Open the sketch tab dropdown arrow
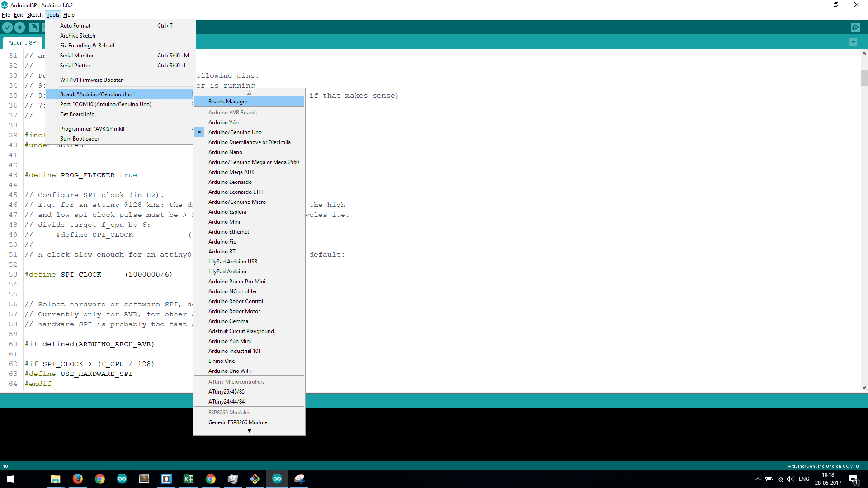 (x=853, y=42)
